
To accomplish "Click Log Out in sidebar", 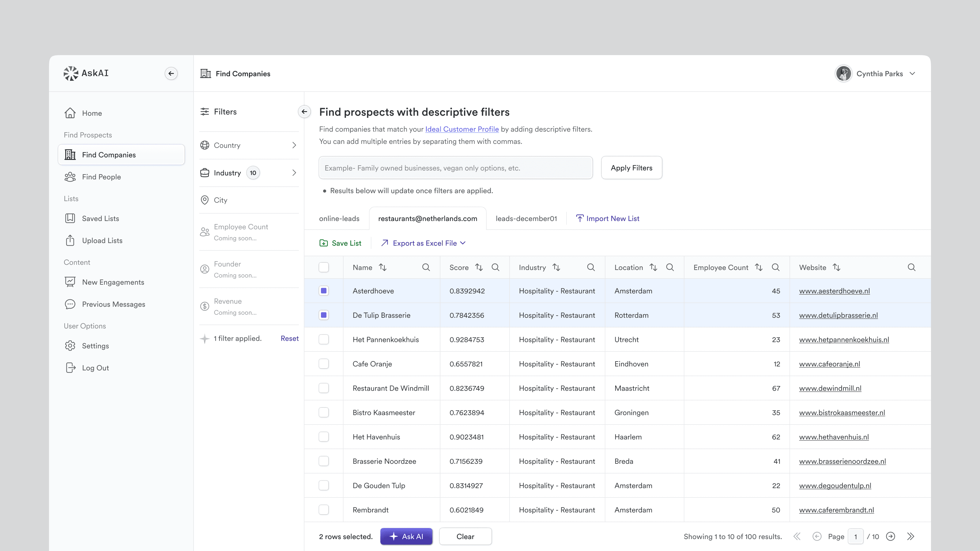I will pos(95,368).
